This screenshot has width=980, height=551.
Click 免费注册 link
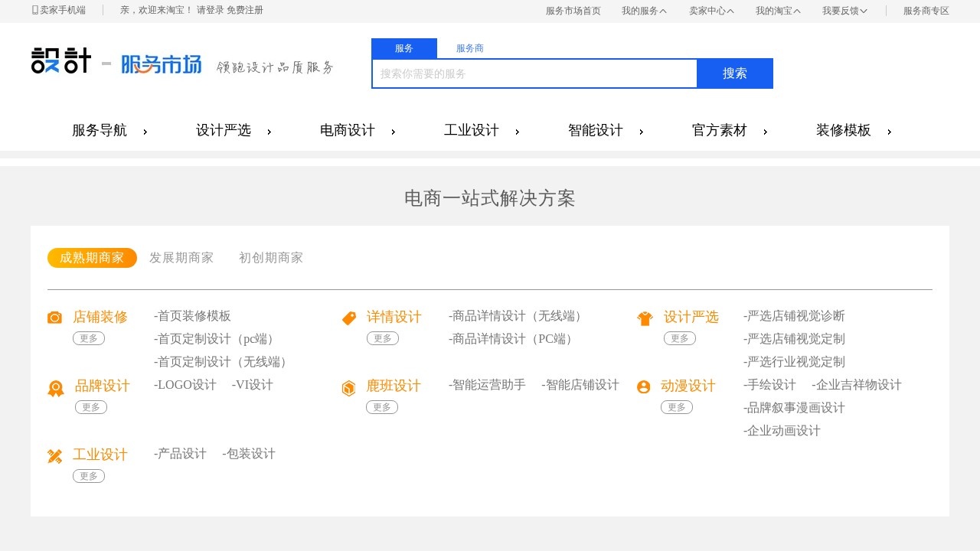245,10
